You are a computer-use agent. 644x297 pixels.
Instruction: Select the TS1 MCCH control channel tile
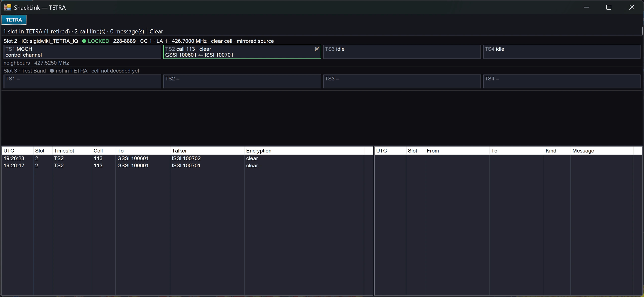tap(82, 52)
